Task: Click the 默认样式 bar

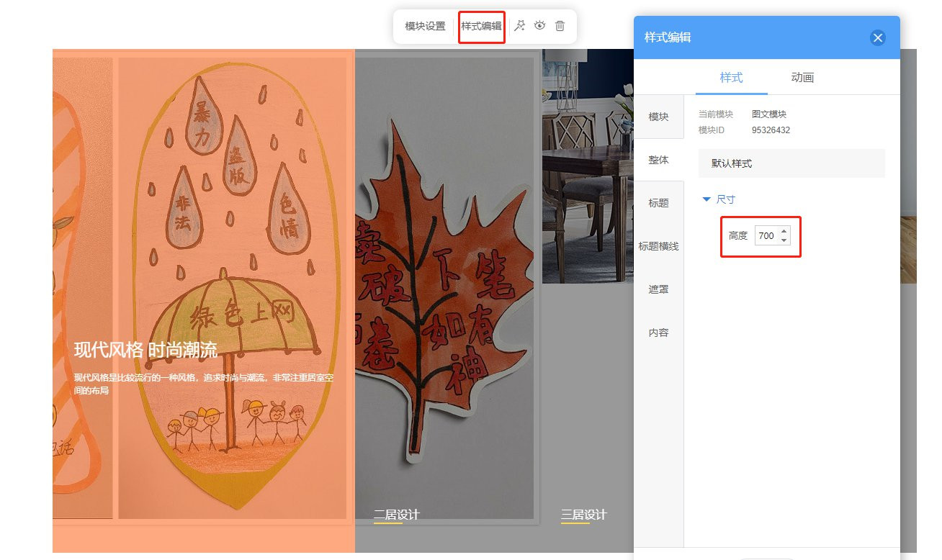Action: point(791,163)
